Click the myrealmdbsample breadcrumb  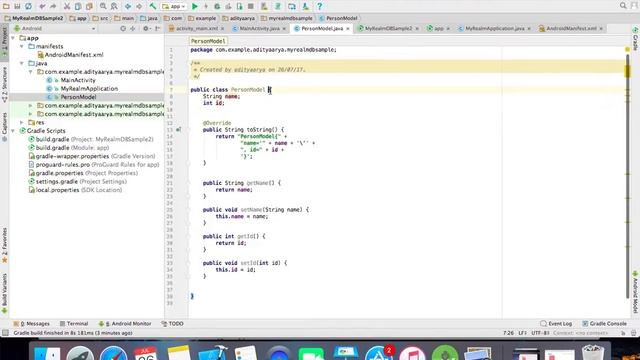coord(287,18)
